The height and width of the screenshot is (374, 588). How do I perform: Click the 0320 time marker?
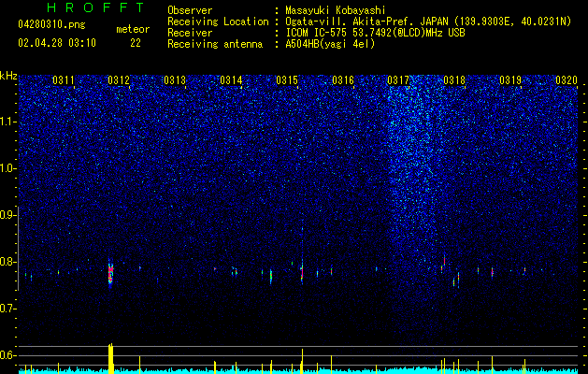(x=566, y=80)
